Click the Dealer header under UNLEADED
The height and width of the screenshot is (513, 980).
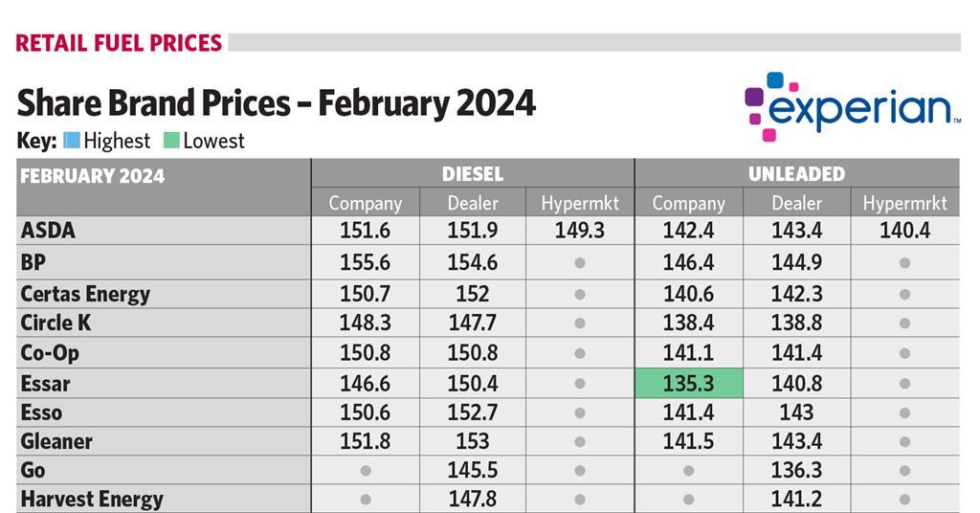pos(796,203)
